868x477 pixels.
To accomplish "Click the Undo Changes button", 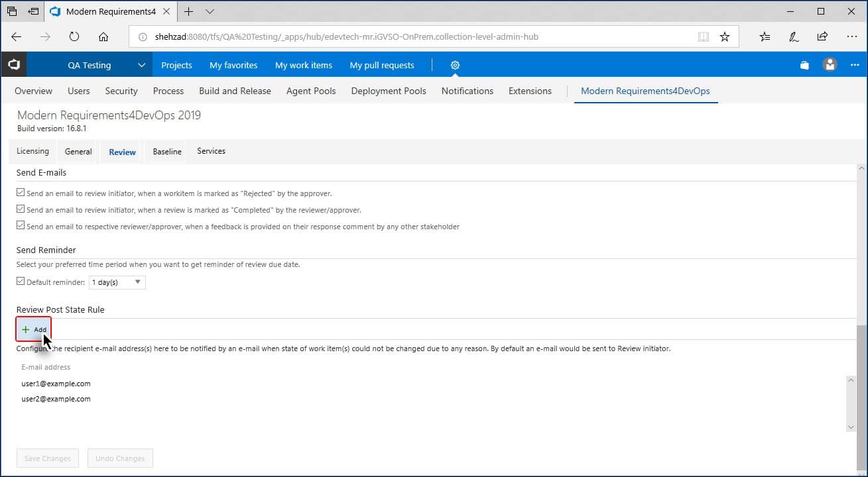I will (120, 458).
